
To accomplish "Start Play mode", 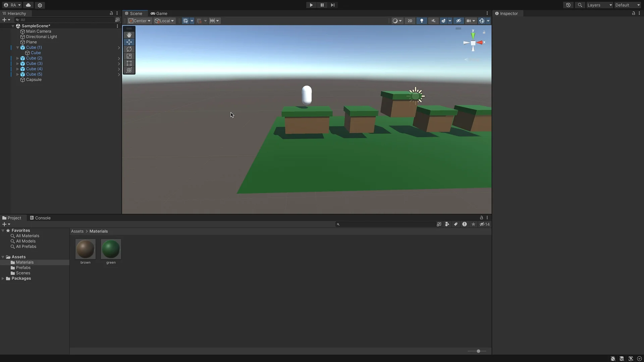I will tap(311, 5).
